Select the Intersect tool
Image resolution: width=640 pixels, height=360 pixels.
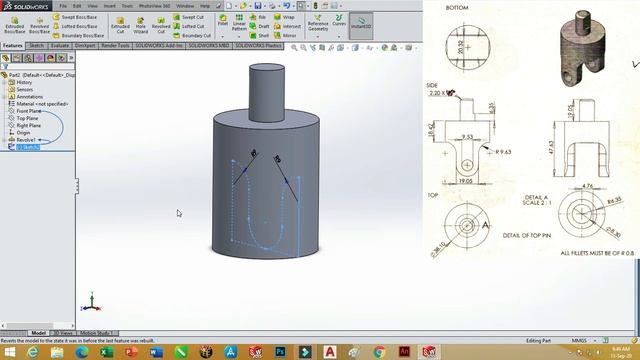click(287, 26)
